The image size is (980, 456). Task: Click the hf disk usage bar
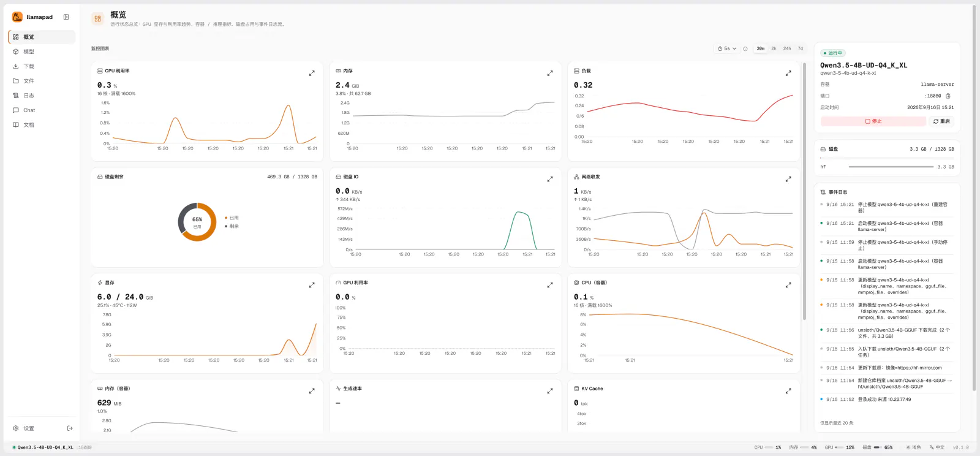(x=891, y=167)
